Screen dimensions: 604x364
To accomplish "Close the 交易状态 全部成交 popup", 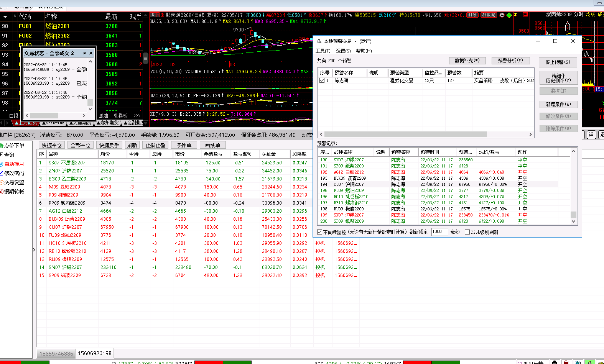I will [91, 53].
